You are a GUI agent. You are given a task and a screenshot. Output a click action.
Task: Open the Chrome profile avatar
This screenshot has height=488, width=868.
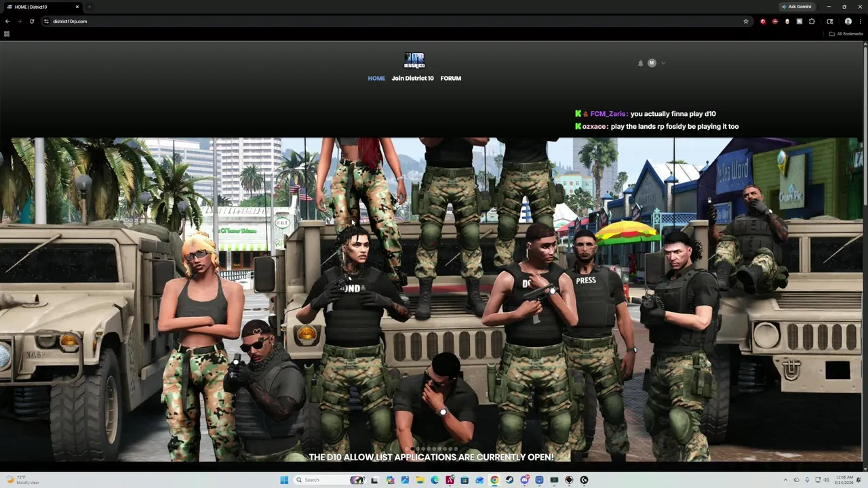pyautogui.click(x=848, y=21)
